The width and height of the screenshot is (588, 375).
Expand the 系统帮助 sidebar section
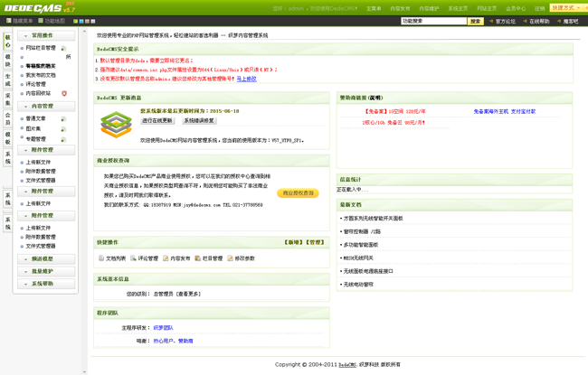point(46,284)
